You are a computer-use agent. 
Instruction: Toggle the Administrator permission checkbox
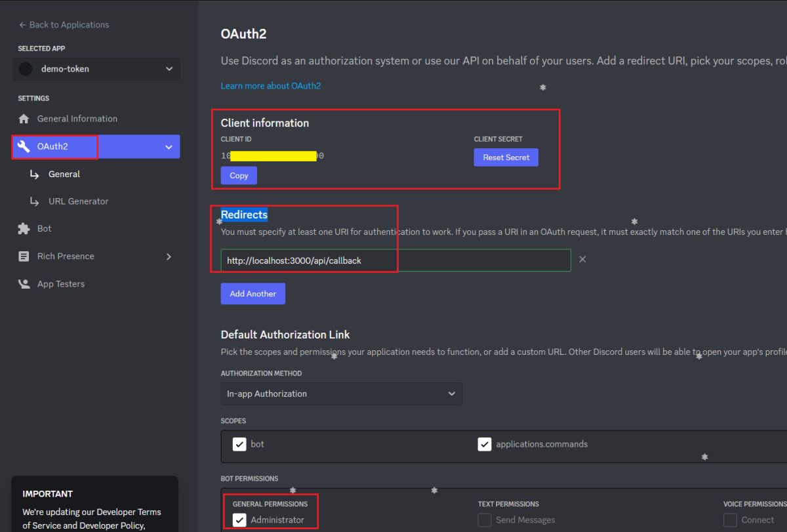(239, 520)
